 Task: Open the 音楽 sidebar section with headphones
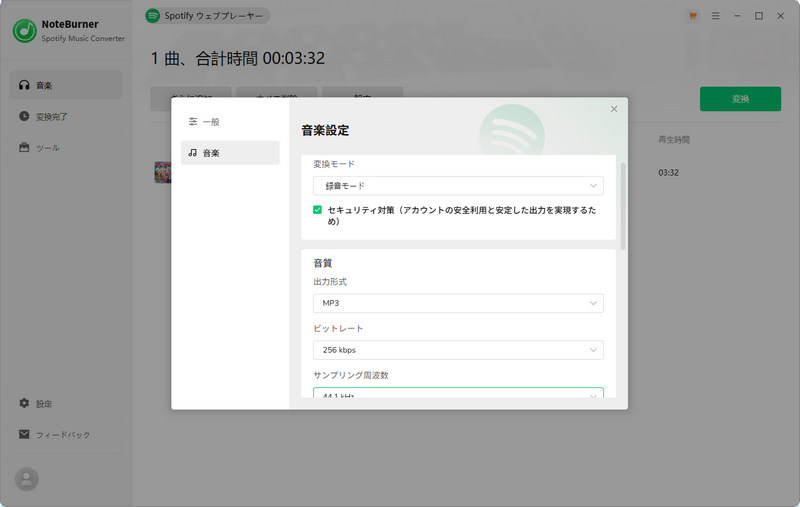click(x=66, y=85)
